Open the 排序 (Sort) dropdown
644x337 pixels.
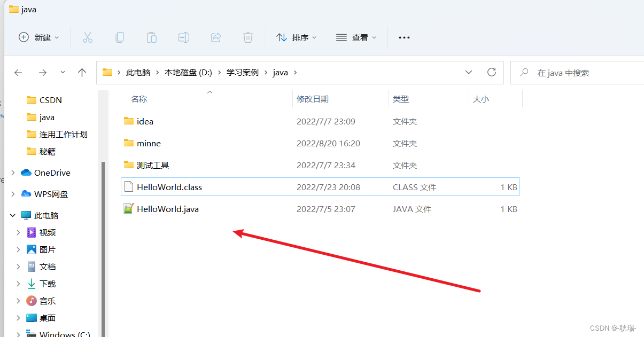(297, 37)
